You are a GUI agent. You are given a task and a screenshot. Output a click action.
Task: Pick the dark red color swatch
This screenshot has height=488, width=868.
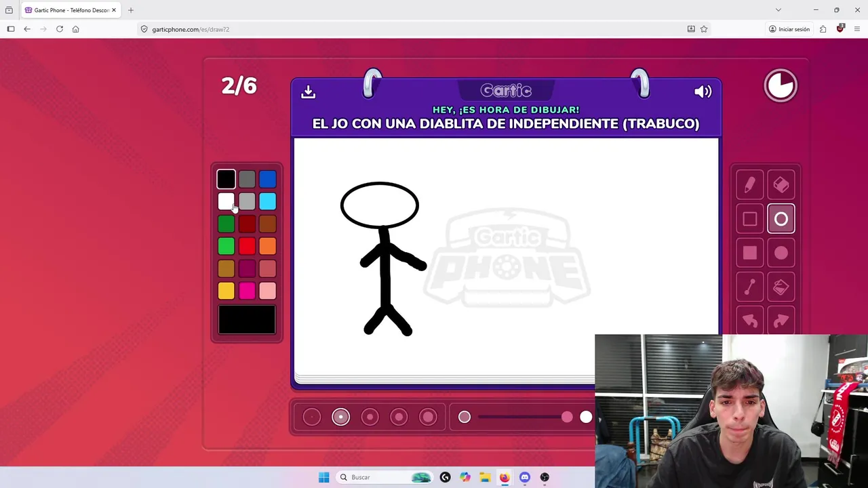click(x=247, y=224)
